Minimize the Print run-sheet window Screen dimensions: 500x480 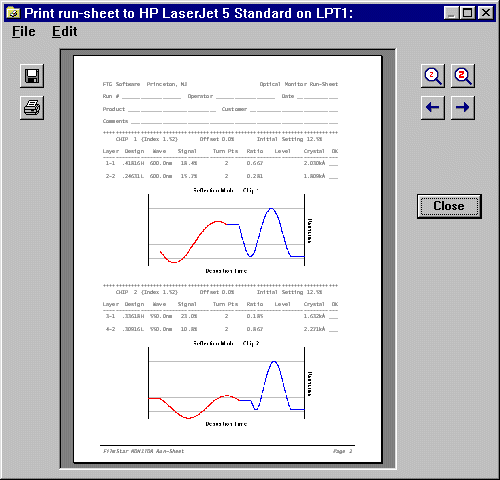tap(451, 13)
